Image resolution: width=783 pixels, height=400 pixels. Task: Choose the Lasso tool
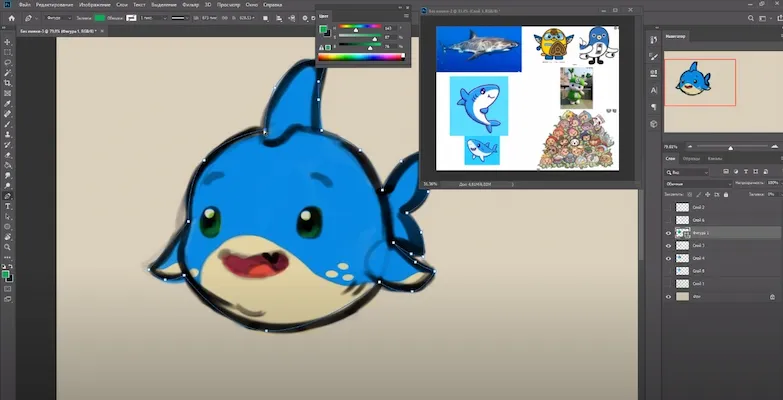[7, 61]
